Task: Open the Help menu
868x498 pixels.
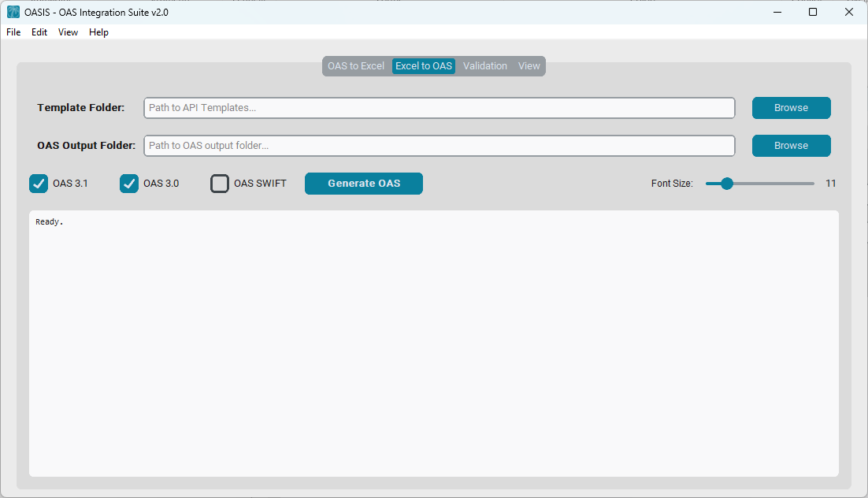Action: pos(98,32)
